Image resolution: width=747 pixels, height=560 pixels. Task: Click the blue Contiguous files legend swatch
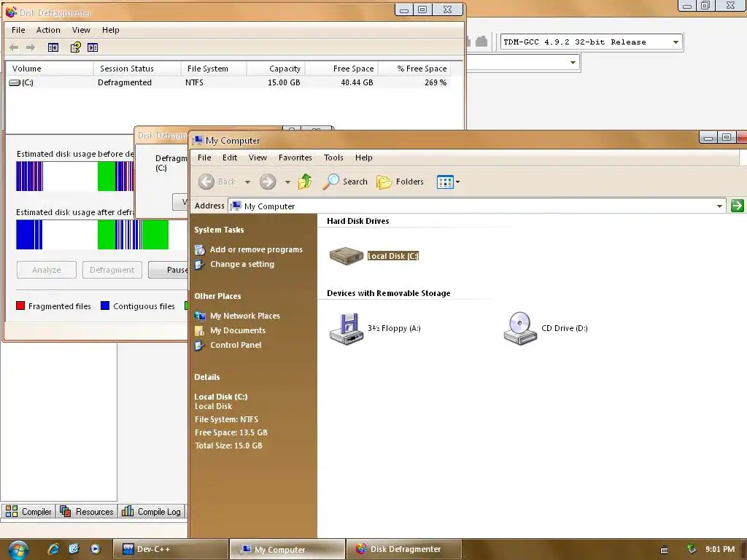[x=105, y=306]
